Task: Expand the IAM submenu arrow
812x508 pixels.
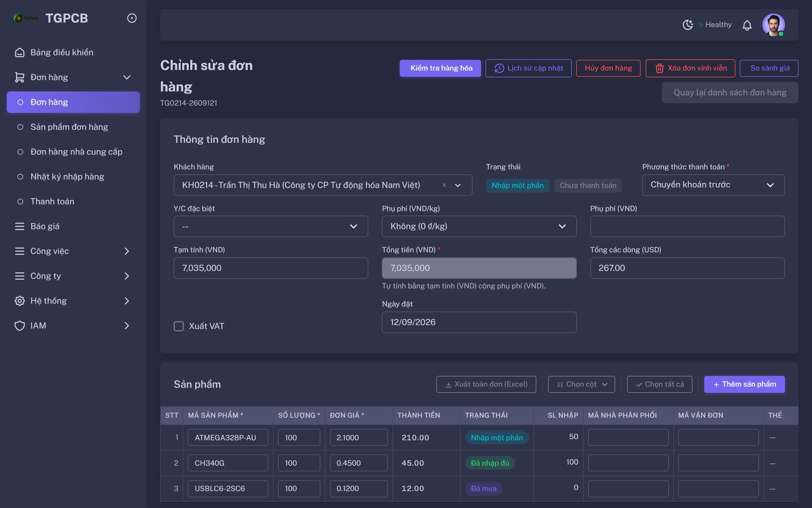Action: pos(127,326)
